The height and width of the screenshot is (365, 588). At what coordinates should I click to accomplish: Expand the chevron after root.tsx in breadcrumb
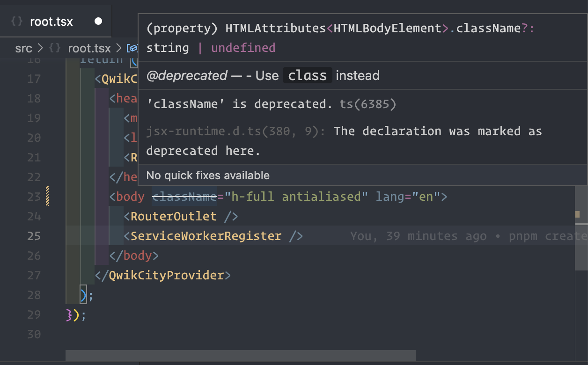(118, 48)
